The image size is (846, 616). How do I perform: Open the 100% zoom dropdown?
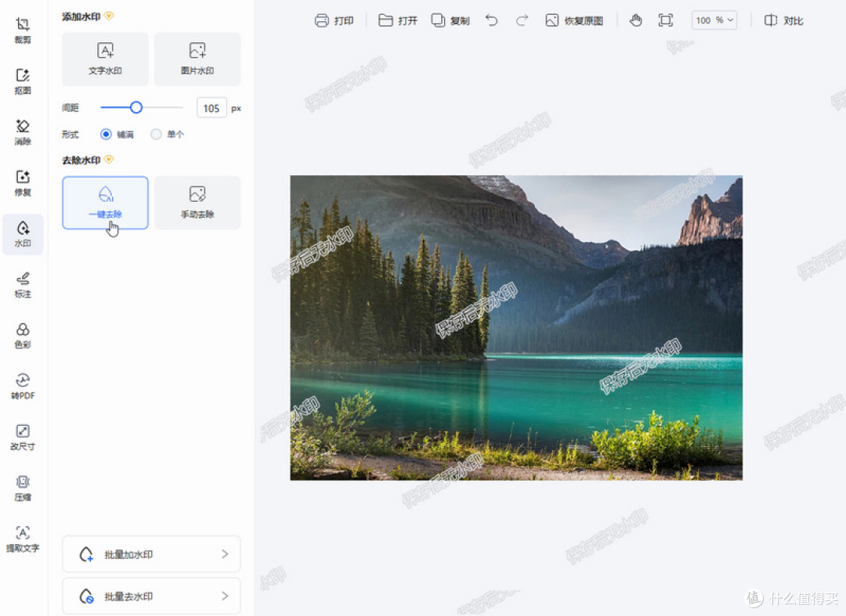(x=714, y=20)
